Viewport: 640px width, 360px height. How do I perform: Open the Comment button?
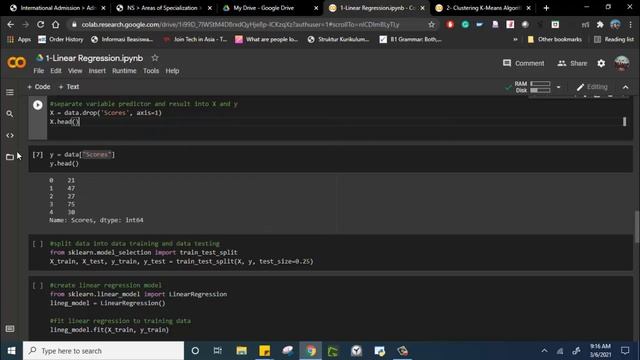pyautogui.click(x=524, y=63)
